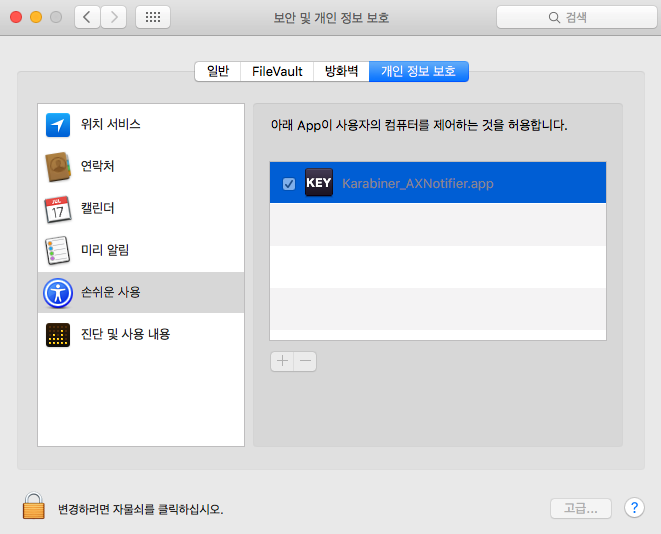Select 캘린더 label in sidebar
This screenshot has height=534, width=661.
point(97,208)
